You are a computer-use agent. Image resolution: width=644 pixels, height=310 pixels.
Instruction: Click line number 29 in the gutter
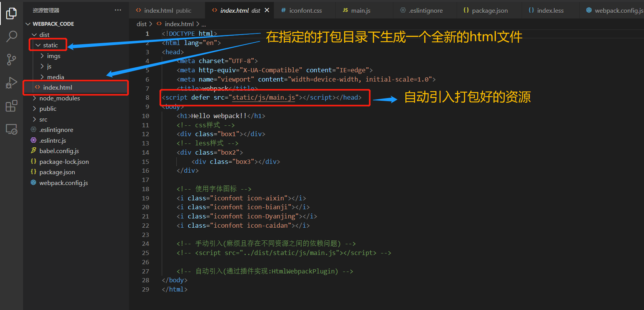click(146, 289)
